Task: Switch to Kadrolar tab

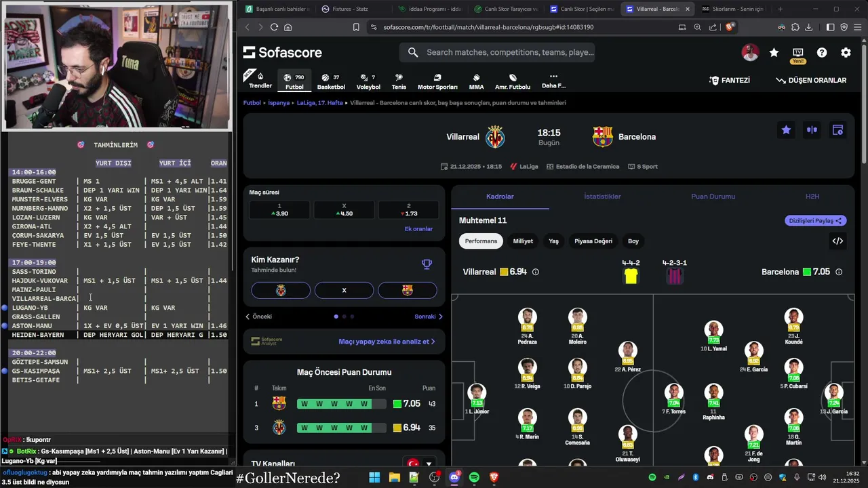Action: tap(500, 197)
